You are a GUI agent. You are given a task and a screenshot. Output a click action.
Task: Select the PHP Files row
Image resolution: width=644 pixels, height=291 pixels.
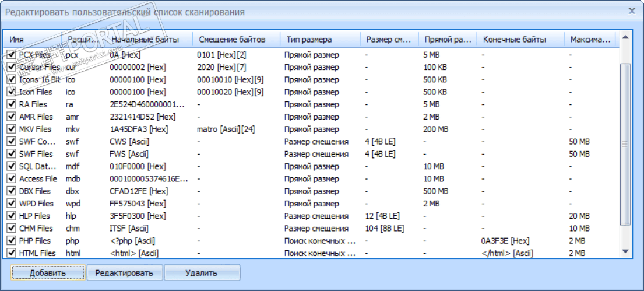click(36, 241)
